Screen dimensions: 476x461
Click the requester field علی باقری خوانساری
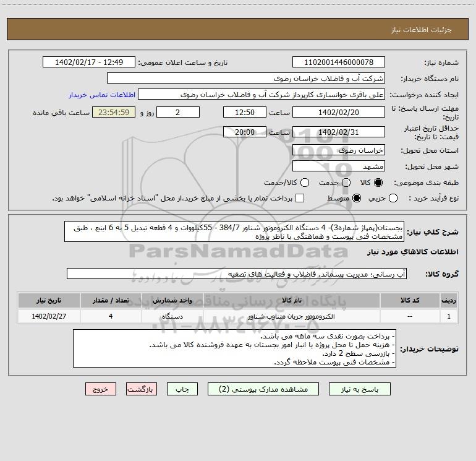coord(261,95)
